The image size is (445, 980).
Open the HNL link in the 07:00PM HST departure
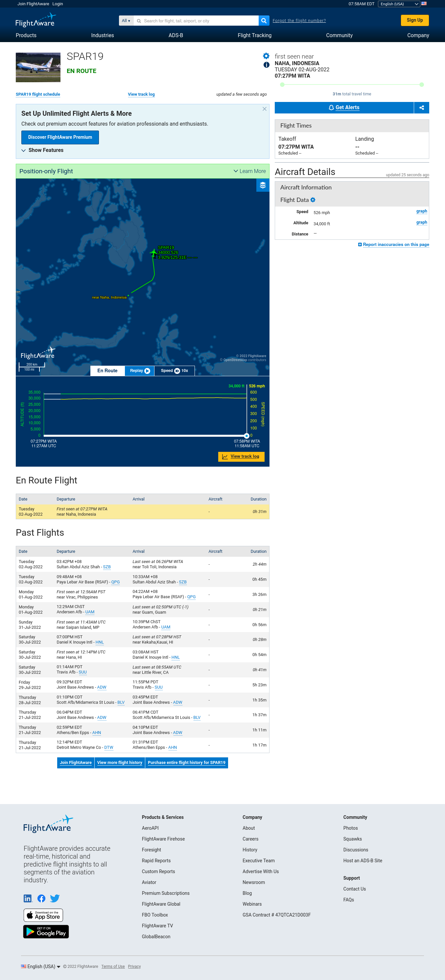[100, 642]
